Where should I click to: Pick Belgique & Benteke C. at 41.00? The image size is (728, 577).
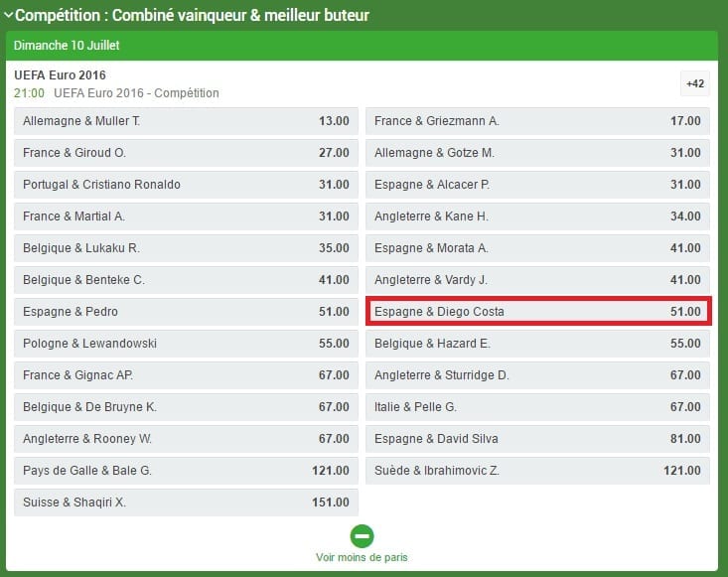[x=186, y=280]
